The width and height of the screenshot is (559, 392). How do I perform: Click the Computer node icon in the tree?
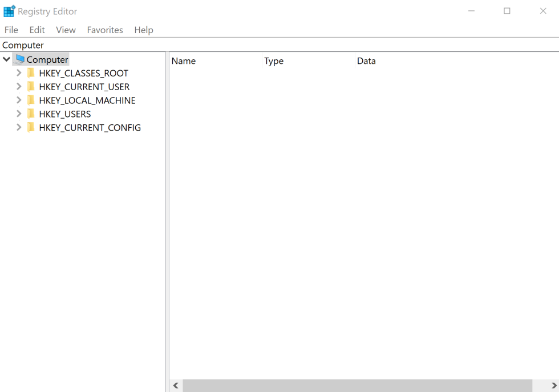19,59
